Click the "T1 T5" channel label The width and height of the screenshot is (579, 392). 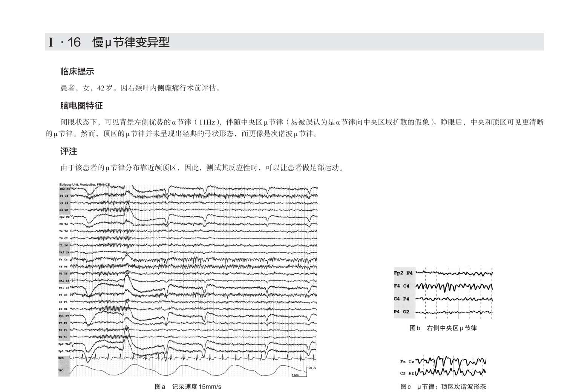pos(64,274)
